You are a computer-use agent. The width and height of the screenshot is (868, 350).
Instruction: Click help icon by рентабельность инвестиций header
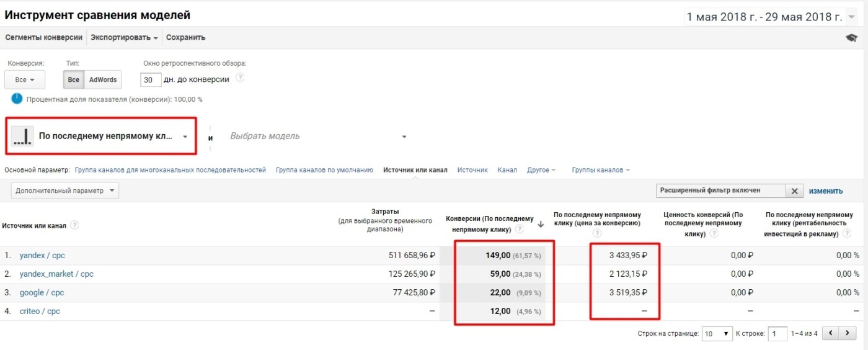847,233
